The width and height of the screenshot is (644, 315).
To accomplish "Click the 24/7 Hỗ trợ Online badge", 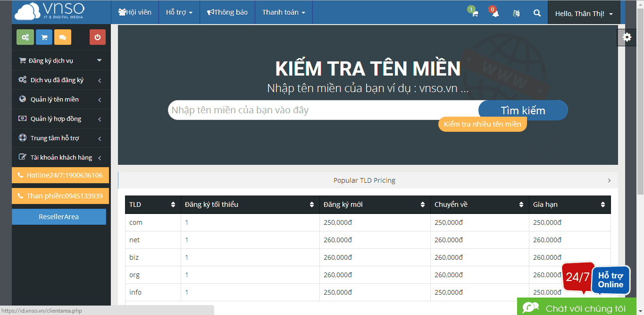I will click(596, 279).
